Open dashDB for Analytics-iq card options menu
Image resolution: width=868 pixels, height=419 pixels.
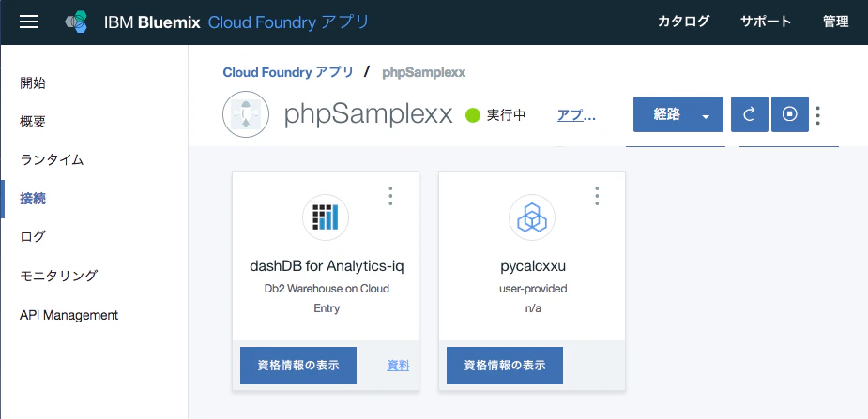tap(390, 196)
